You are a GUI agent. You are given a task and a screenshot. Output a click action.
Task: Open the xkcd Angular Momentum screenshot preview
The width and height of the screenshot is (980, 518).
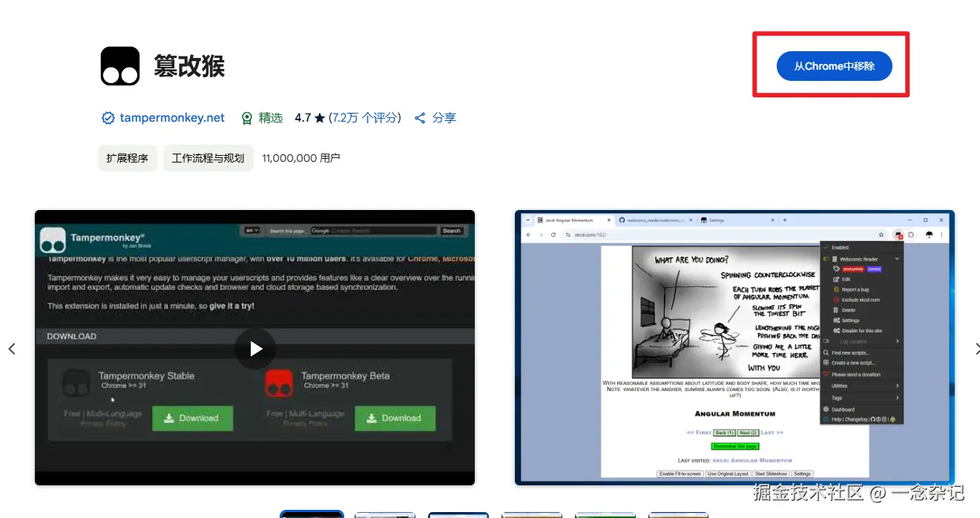click(734, 347)
